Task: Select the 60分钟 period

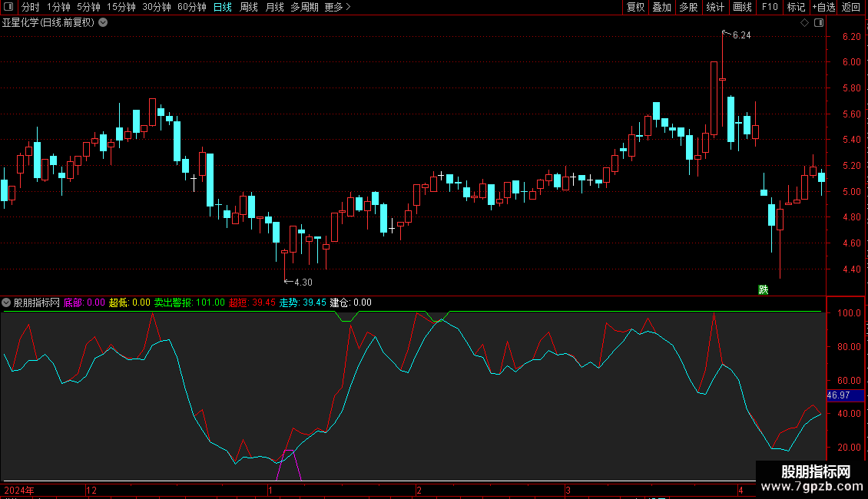Action: point(192,7)
